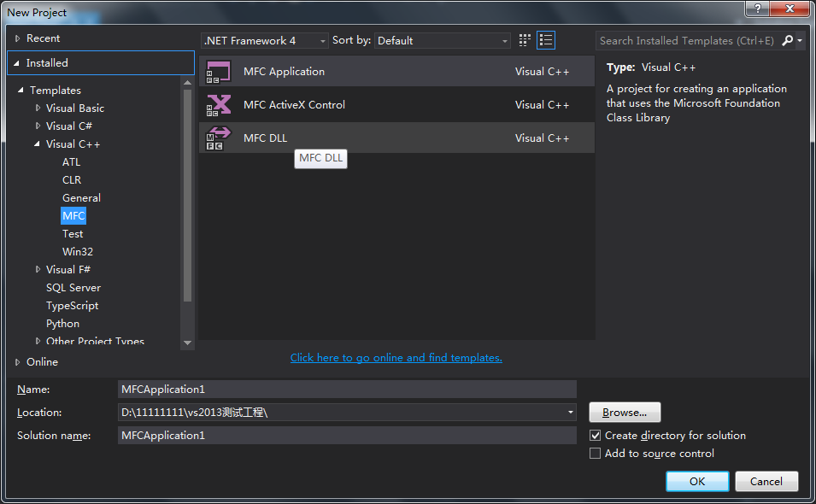Enable Add to source control
Screen dimensions: 816x504
595,453
